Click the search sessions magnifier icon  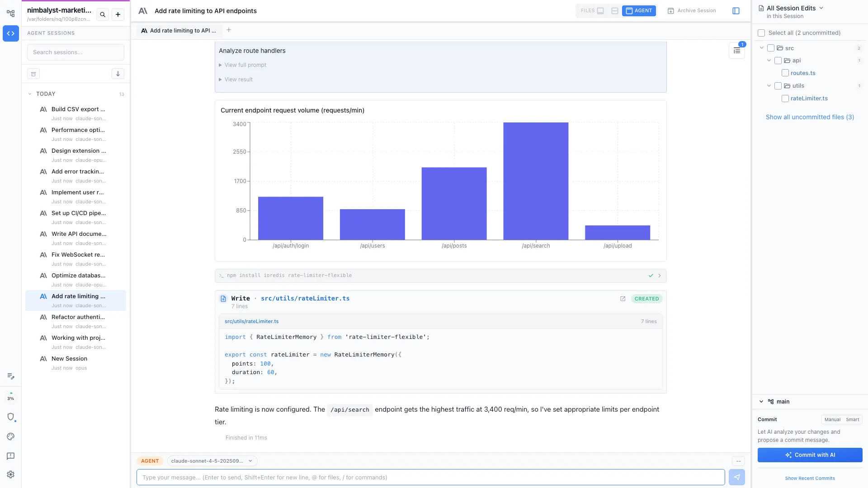tap(103, 14)
